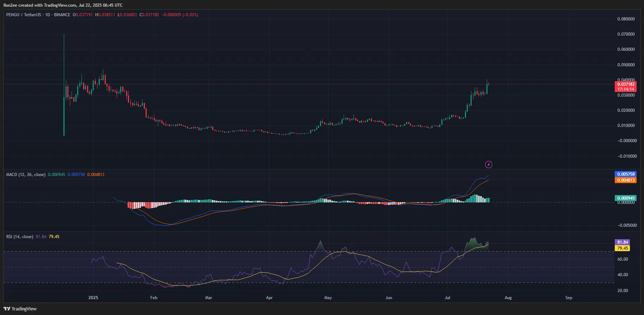This screenshot has height=315, width=644.
Task: Click the red current price tag 0.037182
Action: (625, 84)
